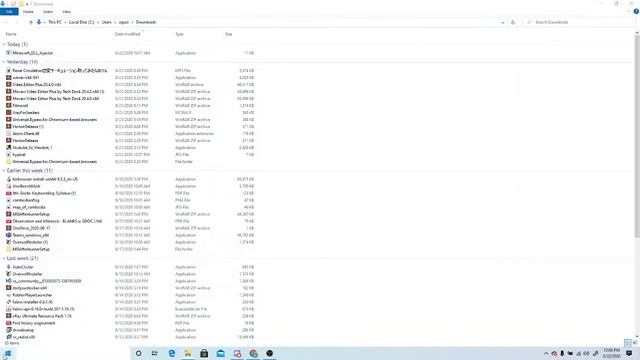Screen dimensions: 640x360
Task: Show hidden system tray icons
Action: pyautogui.click(x=546, y=353)
